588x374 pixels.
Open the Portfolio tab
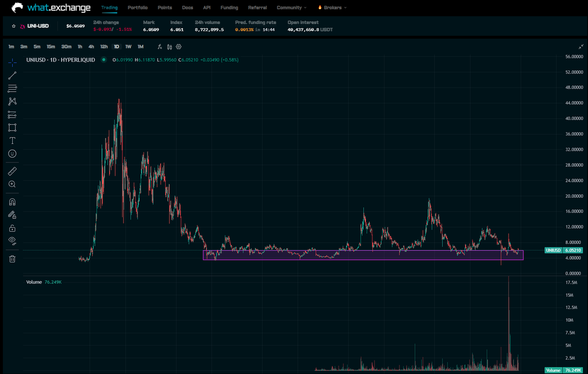pyautogui.click(x=138, y=8)
